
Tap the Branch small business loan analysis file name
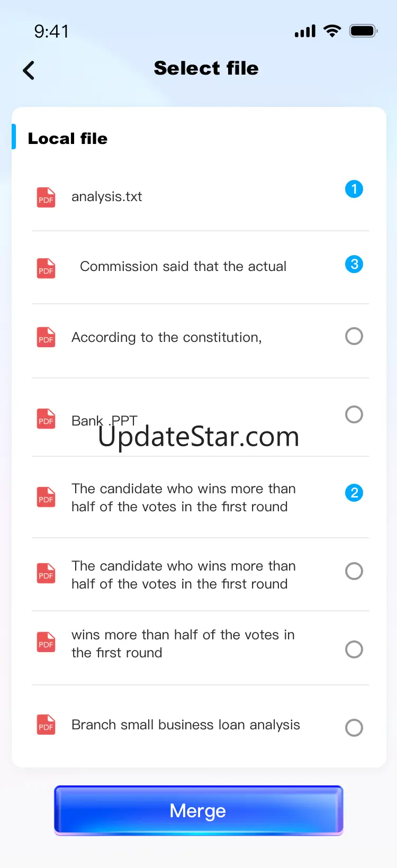coord(185,725)
